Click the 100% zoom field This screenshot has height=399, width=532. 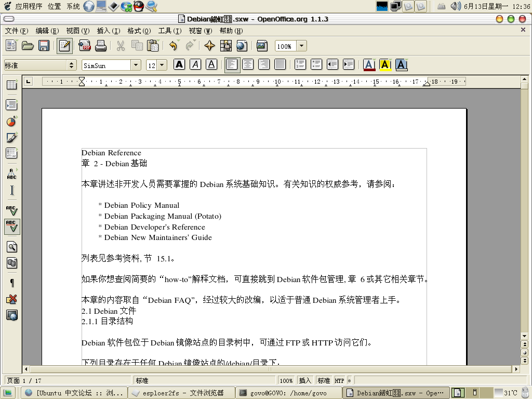tap(286, 46)
